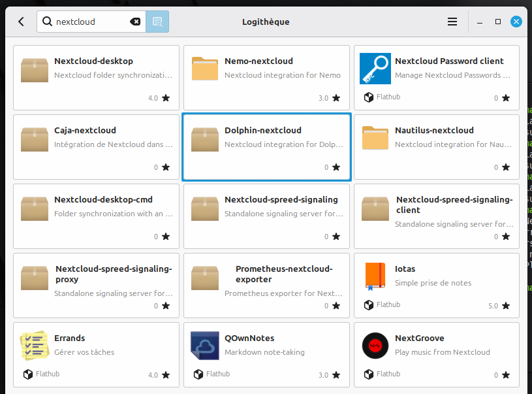Image resolution: width=532 pixels, height=394 pixels.
Task: Click Flathub label under Nextcloud Password client
Action: (x=388, y=97)
